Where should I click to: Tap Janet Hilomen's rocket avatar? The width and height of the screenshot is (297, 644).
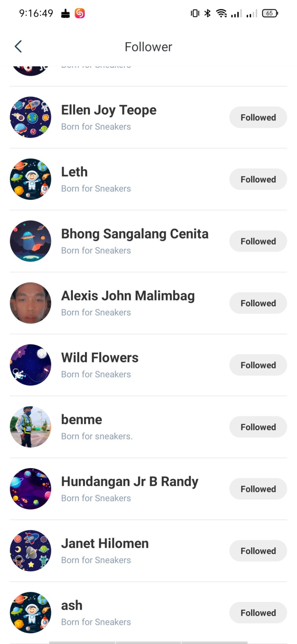click(x=30, y=551)
